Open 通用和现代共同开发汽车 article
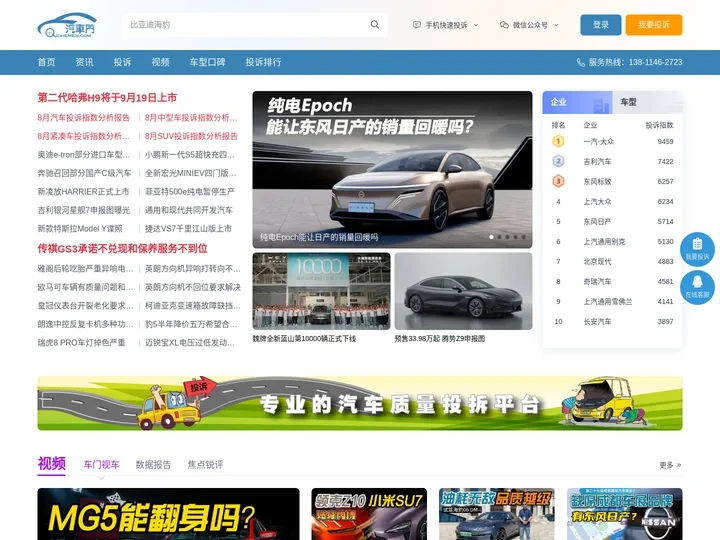The image size is (720, 540). click(189, 210)
